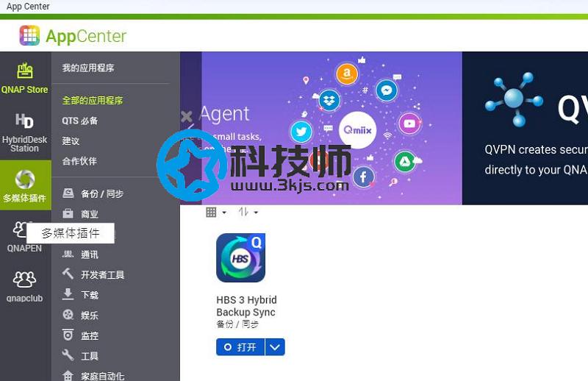Click the 备份 / 同步 category icon
This screenshot has width=588, height=381.
point(68,193)
